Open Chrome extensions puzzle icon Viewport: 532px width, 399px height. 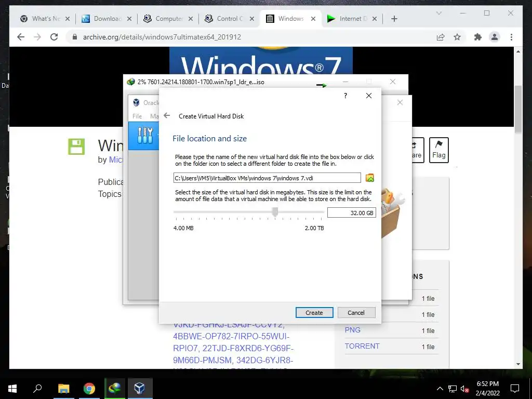tap(478, 37)
